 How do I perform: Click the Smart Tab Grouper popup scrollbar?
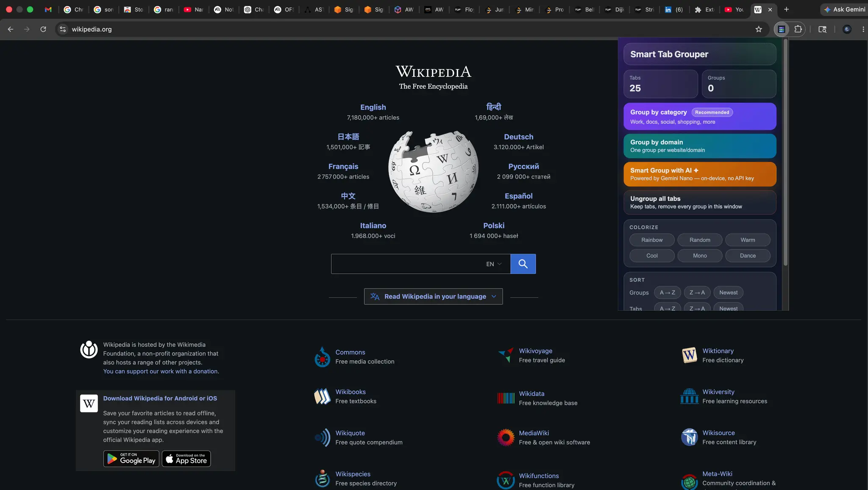785,153
